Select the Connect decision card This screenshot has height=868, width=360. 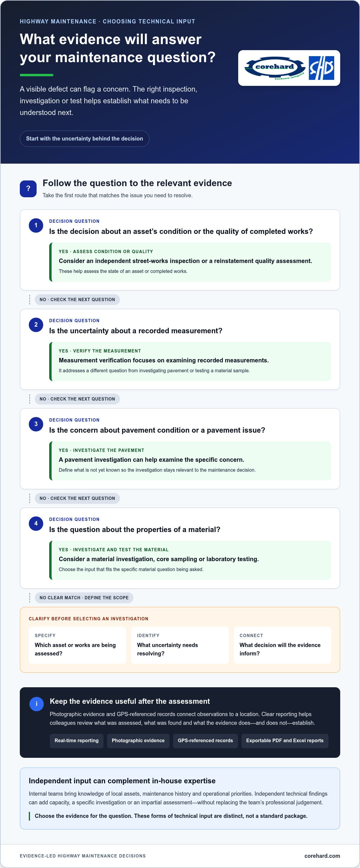282,645
